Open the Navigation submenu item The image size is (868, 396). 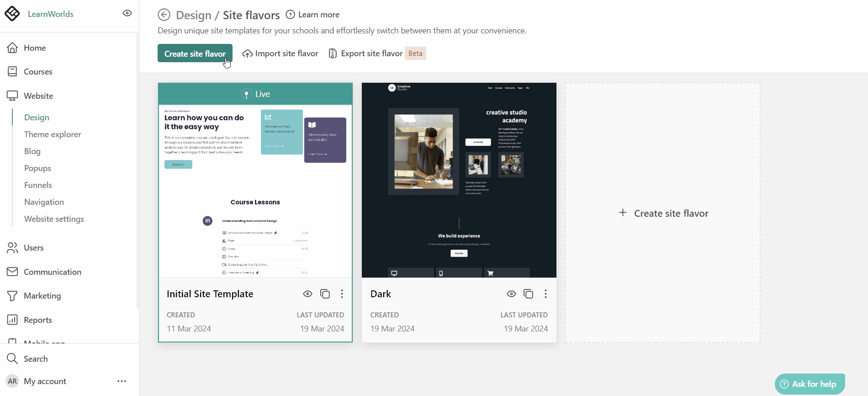tap(44, 202)
